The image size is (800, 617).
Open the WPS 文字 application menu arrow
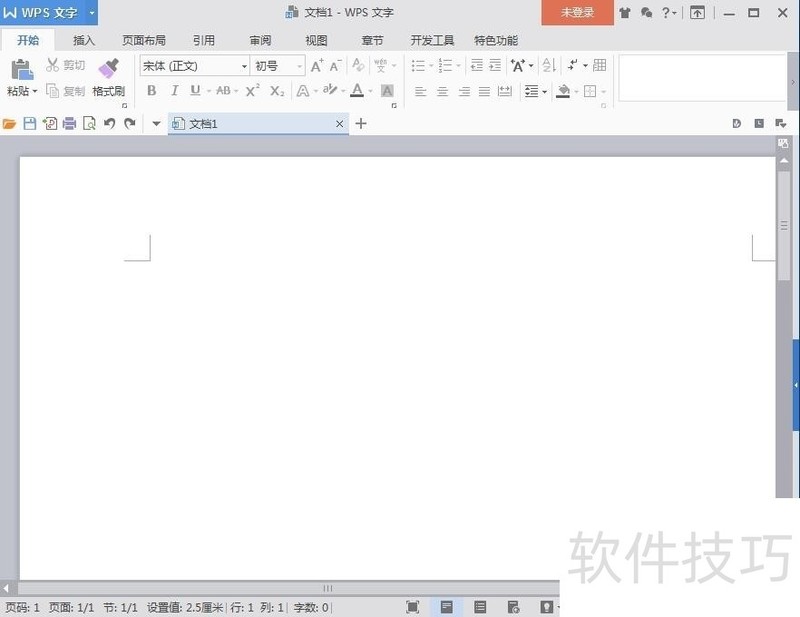click(x=91, y=13)
